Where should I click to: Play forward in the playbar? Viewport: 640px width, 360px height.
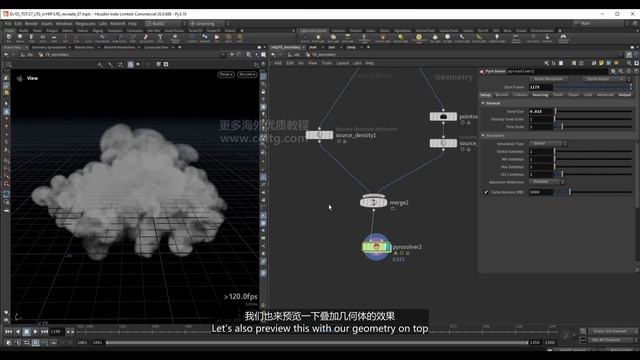coord(36,332)
